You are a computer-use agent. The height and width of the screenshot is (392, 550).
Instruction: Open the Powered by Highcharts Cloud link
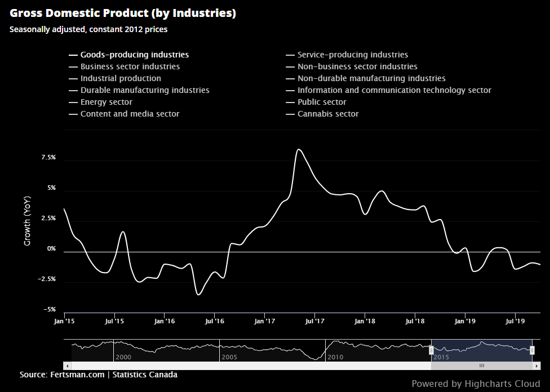point(476,384)
